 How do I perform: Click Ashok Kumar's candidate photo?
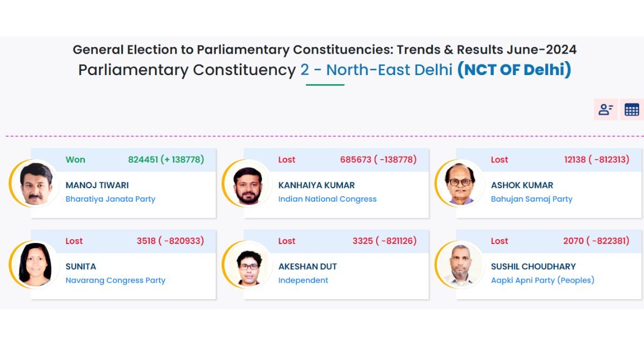[460, 183]
